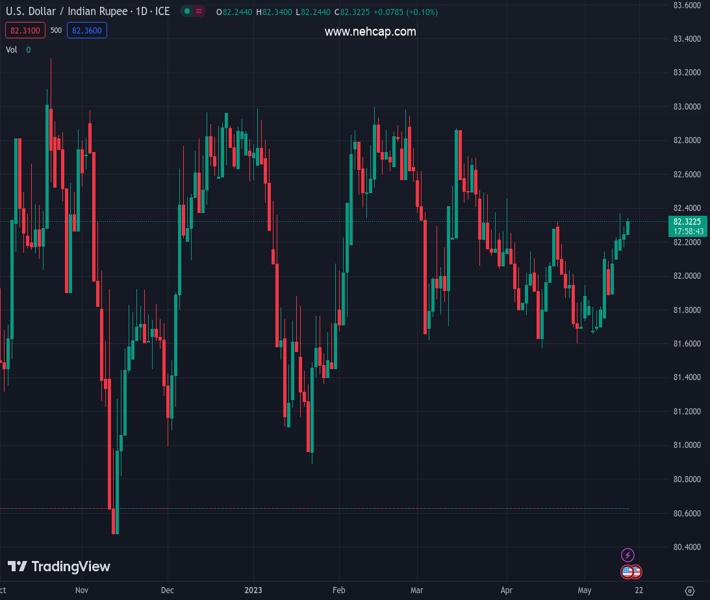
Task: Click the Dec label on time axis
Action: [x=167, y=591]
